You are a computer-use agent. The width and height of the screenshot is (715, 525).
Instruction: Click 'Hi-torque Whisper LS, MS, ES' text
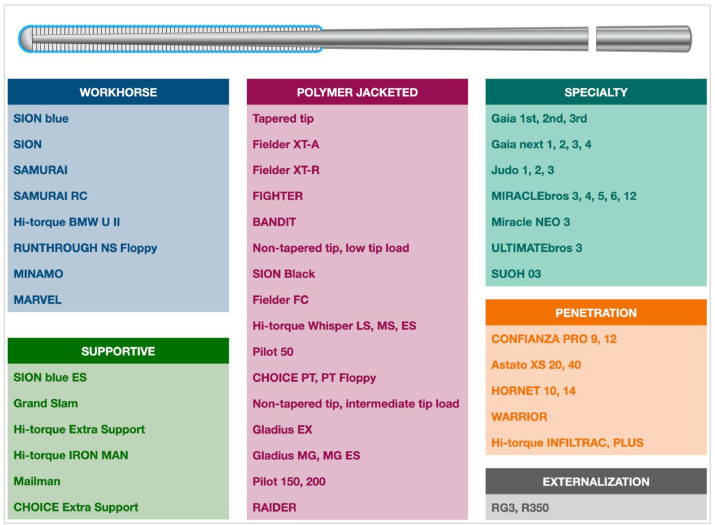pos(334,326)
